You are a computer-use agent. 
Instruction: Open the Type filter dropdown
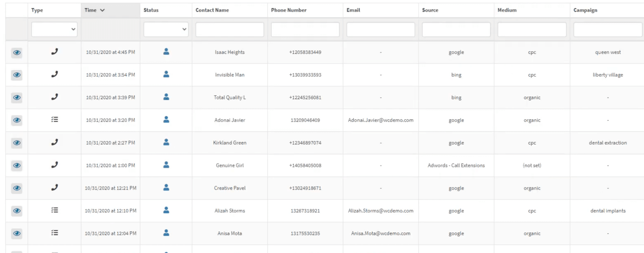(x=54, y=29)
